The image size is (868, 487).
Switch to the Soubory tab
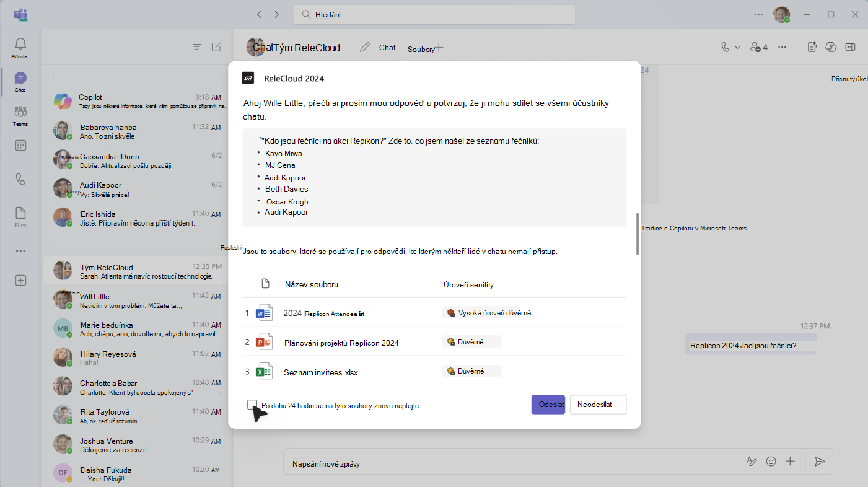[421, 49]
